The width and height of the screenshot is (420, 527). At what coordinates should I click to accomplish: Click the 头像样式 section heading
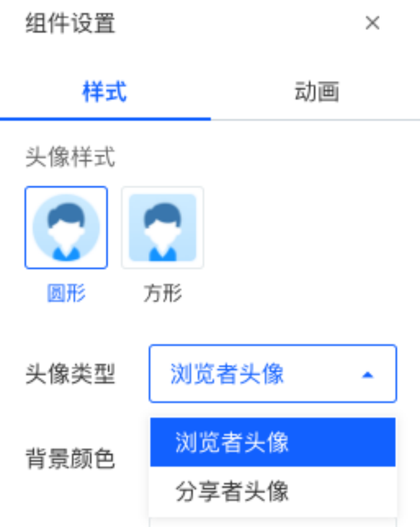point(70,157)
